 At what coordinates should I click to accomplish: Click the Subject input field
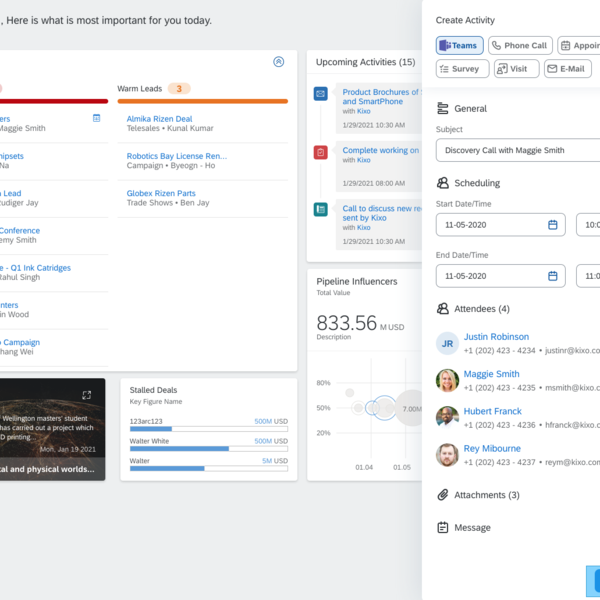[x=517, y=151]
